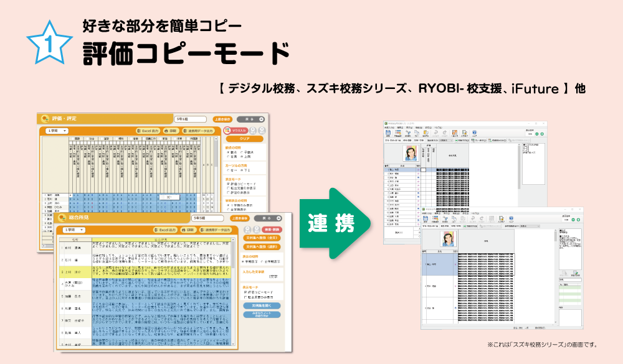Screen dimensions: 623x364
Task: Open the combo box in lower Suzuki toolbar
Action: 530,226
